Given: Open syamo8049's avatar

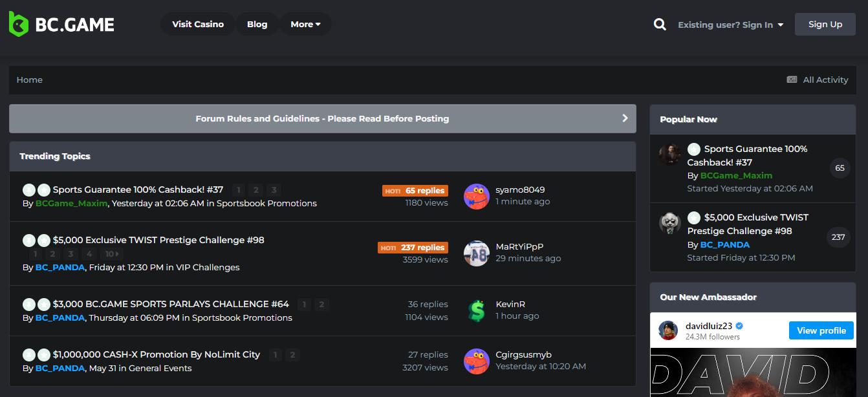Looking at the screenshot, I should click(477, 197).
